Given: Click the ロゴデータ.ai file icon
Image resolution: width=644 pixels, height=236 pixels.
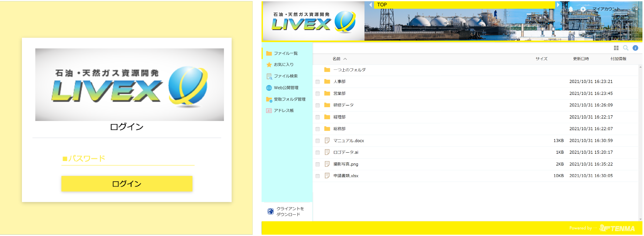Looking at the screenshot, I should tap(327, 152).
